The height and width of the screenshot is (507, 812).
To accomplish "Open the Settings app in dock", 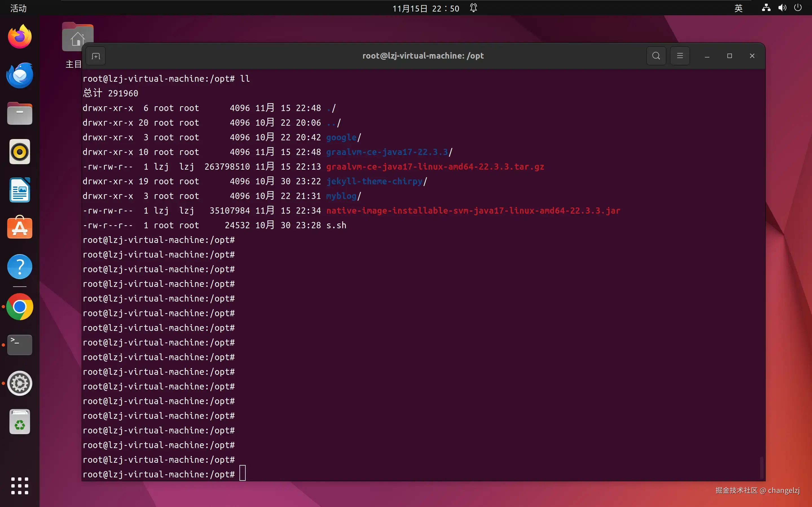I will coord(20,383).
